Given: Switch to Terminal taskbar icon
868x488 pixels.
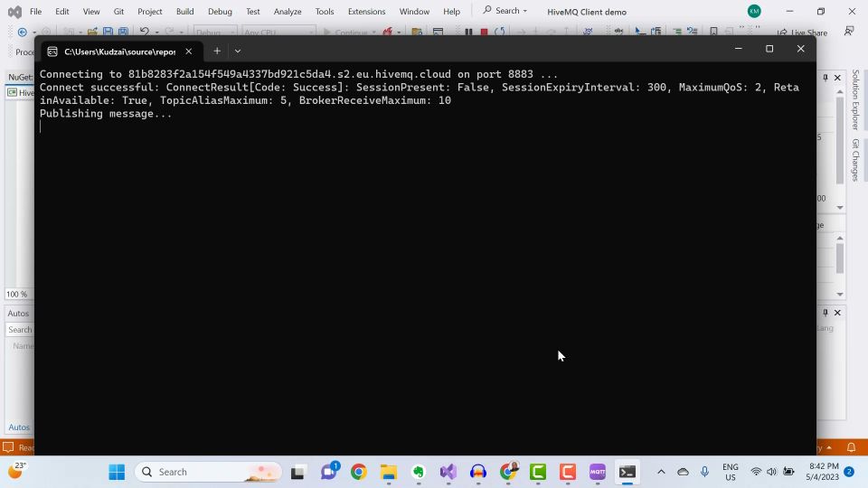Looking at the screenshot, I should pos(627,472).
